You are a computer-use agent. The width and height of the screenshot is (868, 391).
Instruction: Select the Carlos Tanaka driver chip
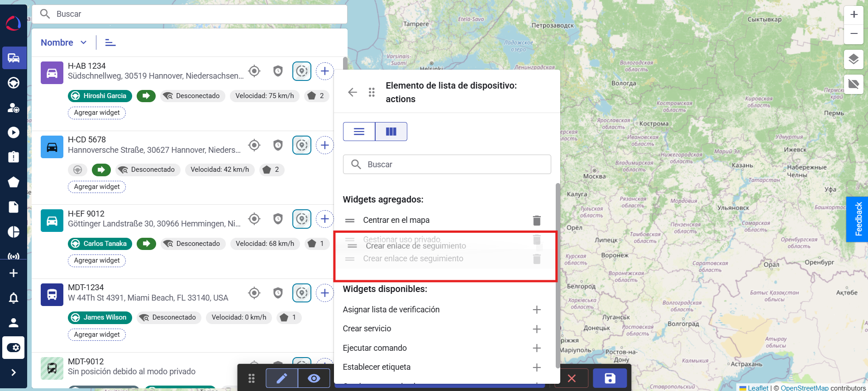tap(100, 244)
